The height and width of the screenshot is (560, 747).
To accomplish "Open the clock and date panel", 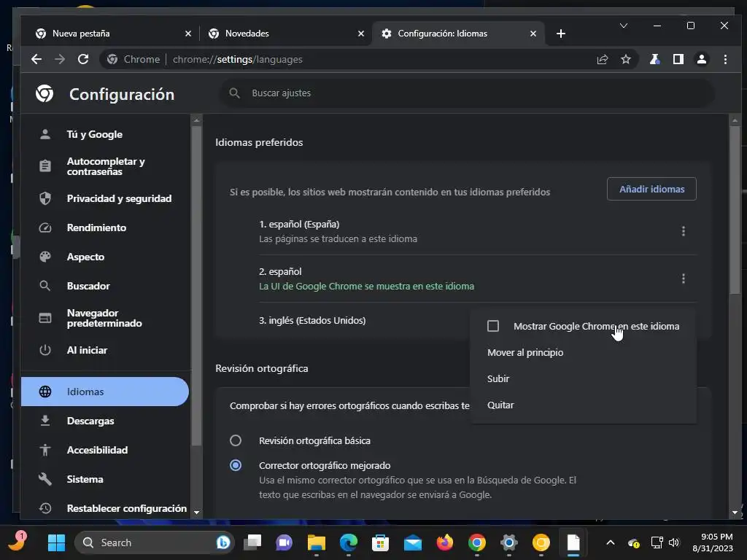I will point(713,542).
